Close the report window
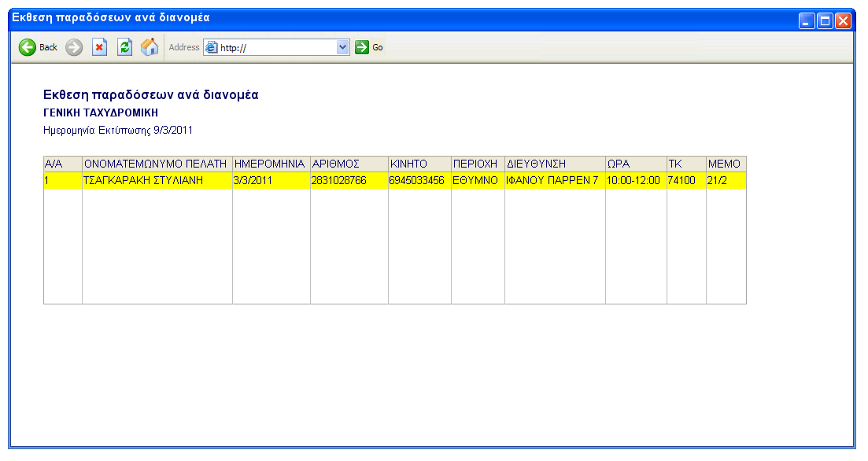This screenshot has height=461, width=868. coord(843,21)
